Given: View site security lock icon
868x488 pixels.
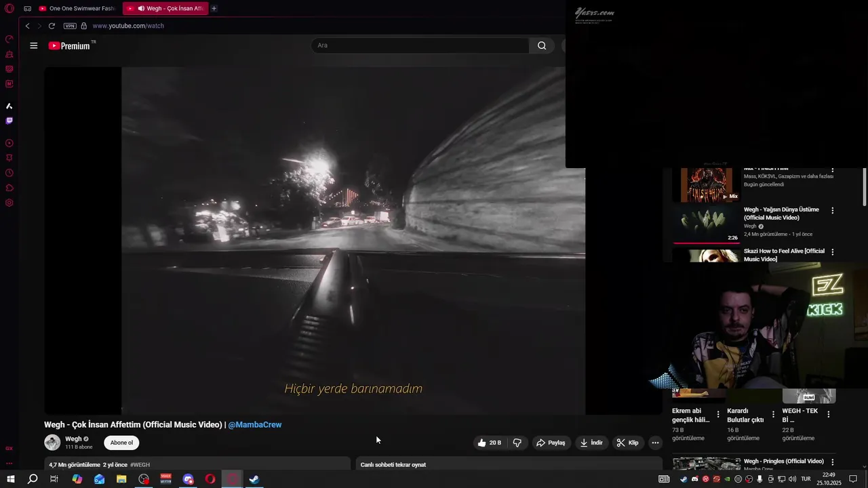Looking at the screenshot, I should (x=84, y=26).
